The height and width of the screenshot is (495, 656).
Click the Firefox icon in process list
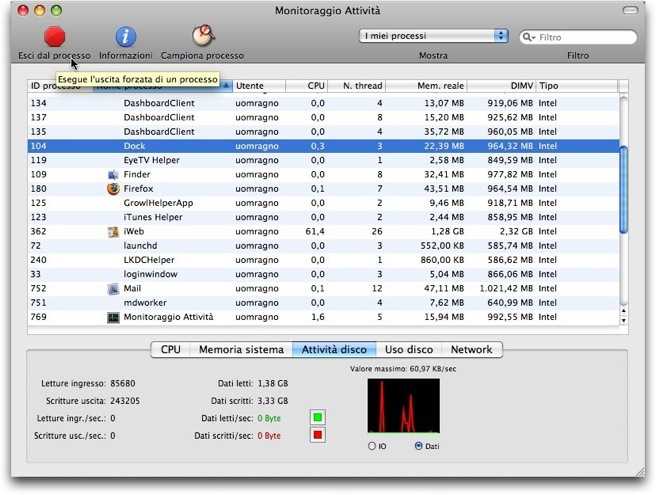tap(113, 189)
